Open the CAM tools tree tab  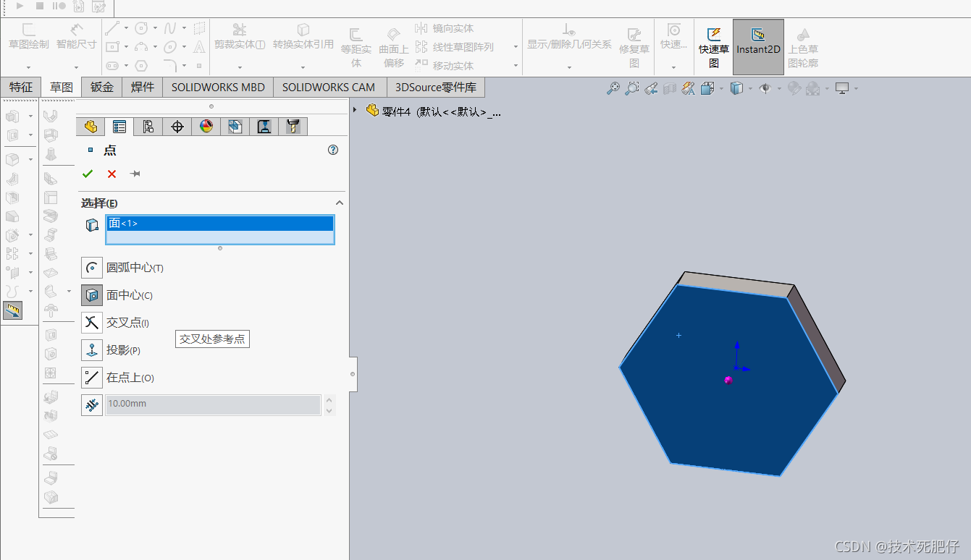[x=293, y=127]
